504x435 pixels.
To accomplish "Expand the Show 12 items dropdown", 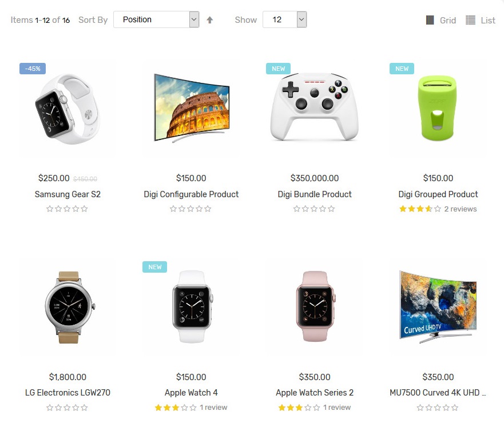I will point(284,19).
